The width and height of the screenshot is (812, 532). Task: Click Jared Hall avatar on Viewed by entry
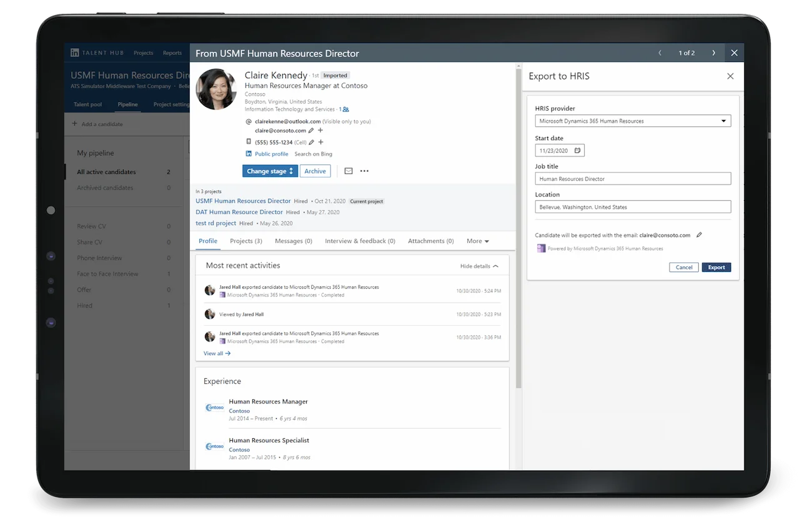(x=210, y=314)
